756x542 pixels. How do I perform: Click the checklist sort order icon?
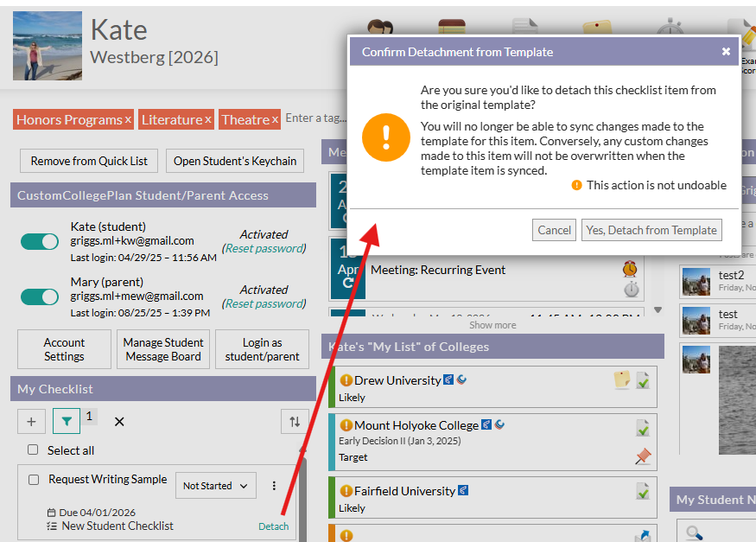[295, 421]
